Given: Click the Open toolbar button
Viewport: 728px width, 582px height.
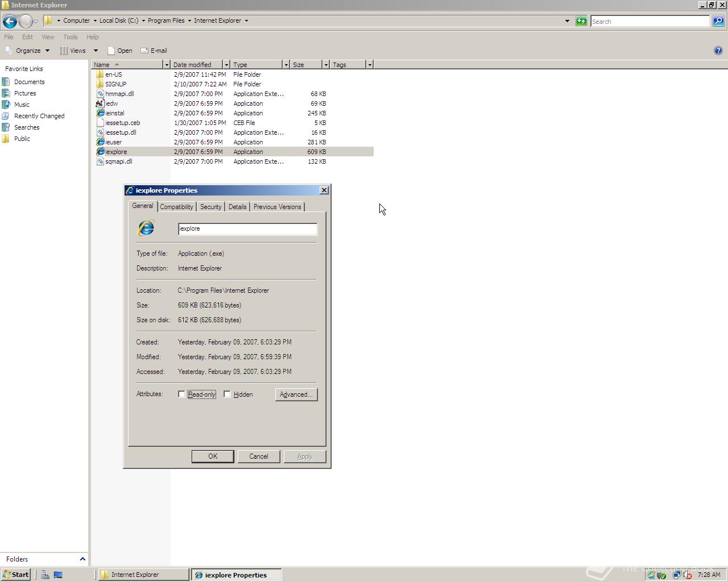Looking at the screenshot, I should pyautogui.click(x=120, y=51).
